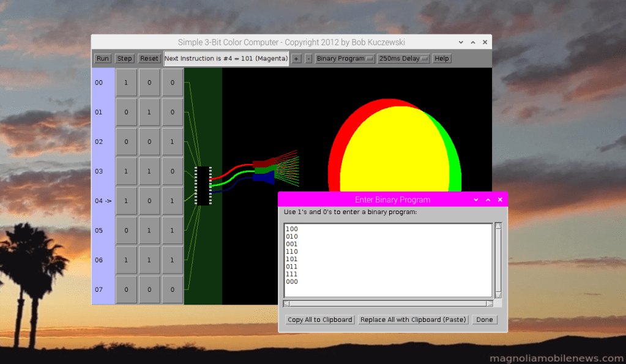This screenshot has height=364, width=626.
Task: Click the plus stepper button
Action: pos(296,59)
